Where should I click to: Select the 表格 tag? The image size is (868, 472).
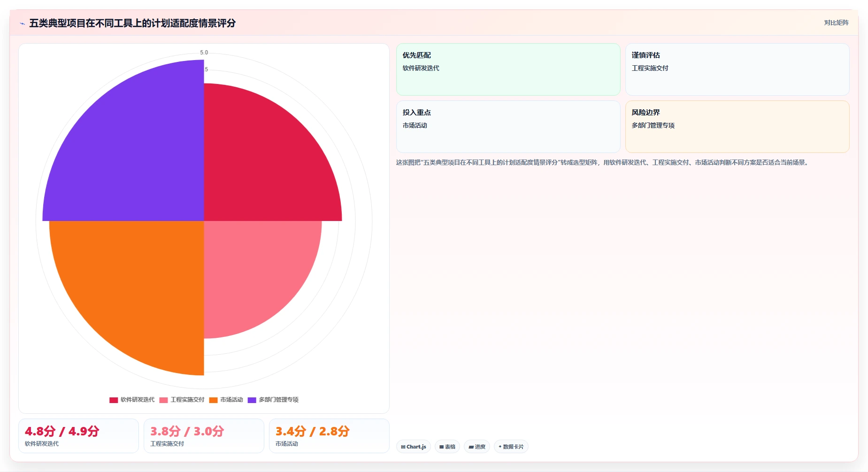pyautogui.click(x=447, y=447)
